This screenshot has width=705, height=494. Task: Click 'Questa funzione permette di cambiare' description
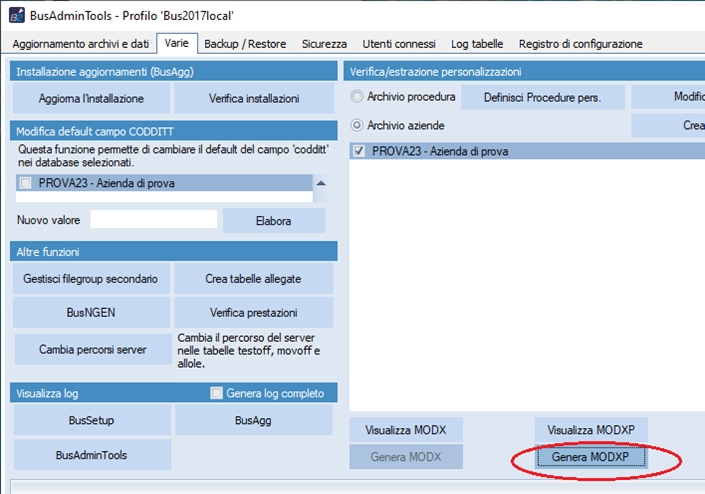[173, 156]
